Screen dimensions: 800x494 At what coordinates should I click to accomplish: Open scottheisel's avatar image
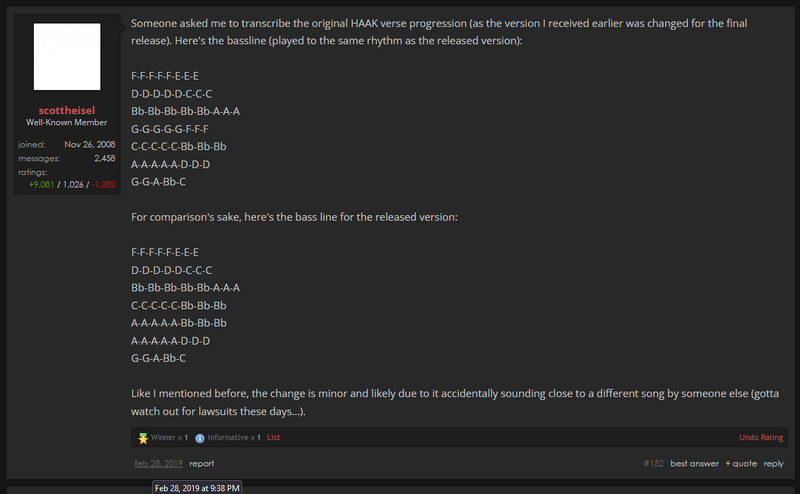point(67,57)
